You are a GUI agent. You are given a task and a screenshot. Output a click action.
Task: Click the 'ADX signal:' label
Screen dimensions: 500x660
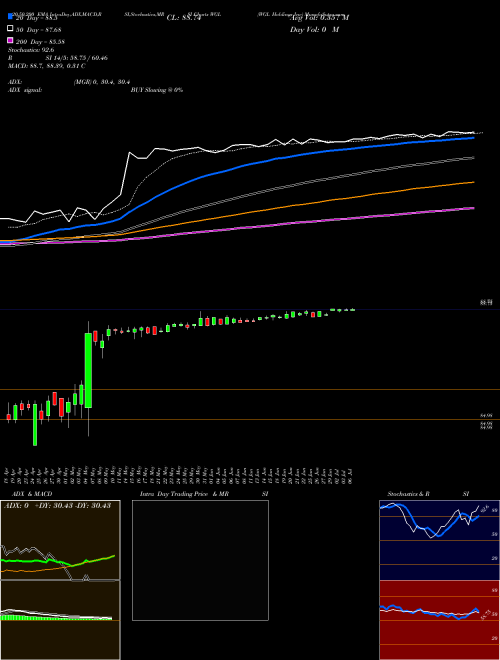pyautogui.click(x=24, y=90)
